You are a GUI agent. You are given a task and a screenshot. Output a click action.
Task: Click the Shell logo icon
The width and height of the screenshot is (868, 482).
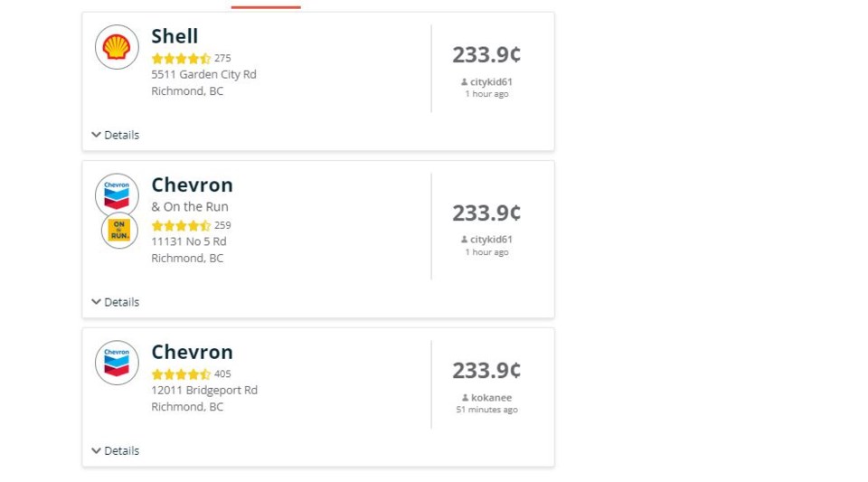117,47
